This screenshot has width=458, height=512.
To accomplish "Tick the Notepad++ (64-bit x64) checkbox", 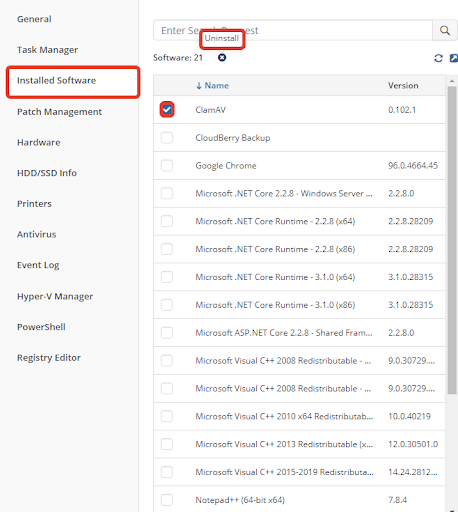I will [x=167, y=500].
